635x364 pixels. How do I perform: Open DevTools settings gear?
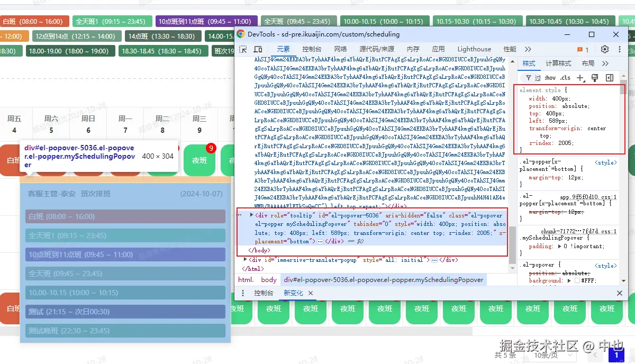[x=605, y=49]
